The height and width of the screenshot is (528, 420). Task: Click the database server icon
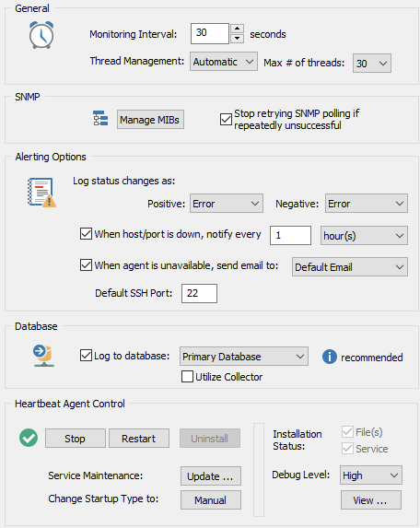pyautogui.click(x=44, y=356)
